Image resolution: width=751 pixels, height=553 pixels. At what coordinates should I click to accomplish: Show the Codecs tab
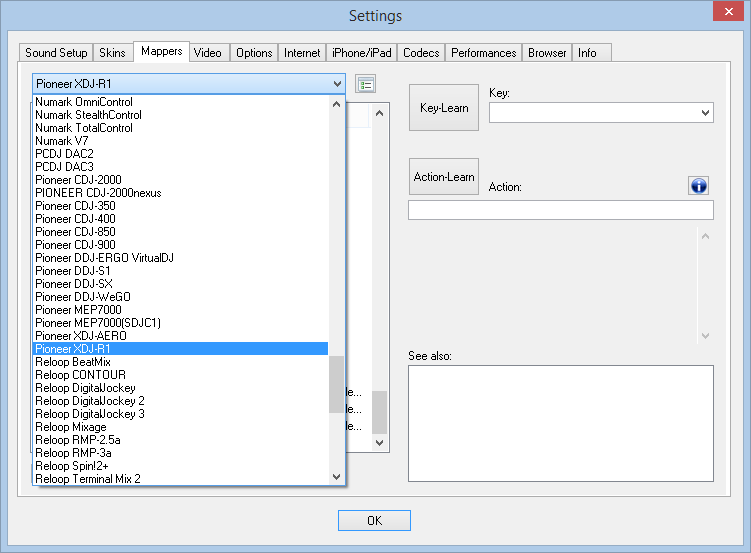point(421,53)
